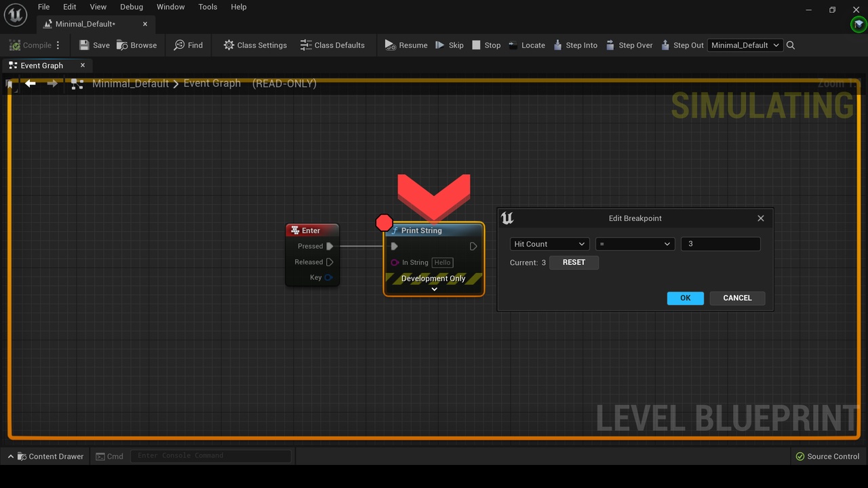Click the Pressed execution pin
Viewport: 868px width, 488px height.
click(330, 246)
